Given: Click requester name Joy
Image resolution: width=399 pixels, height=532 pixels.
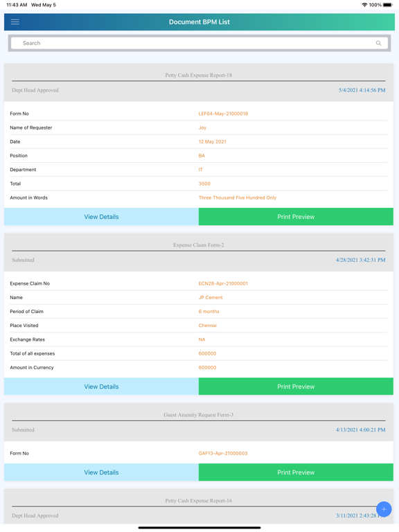Looking at the screenshot, I should coord(202,127).
